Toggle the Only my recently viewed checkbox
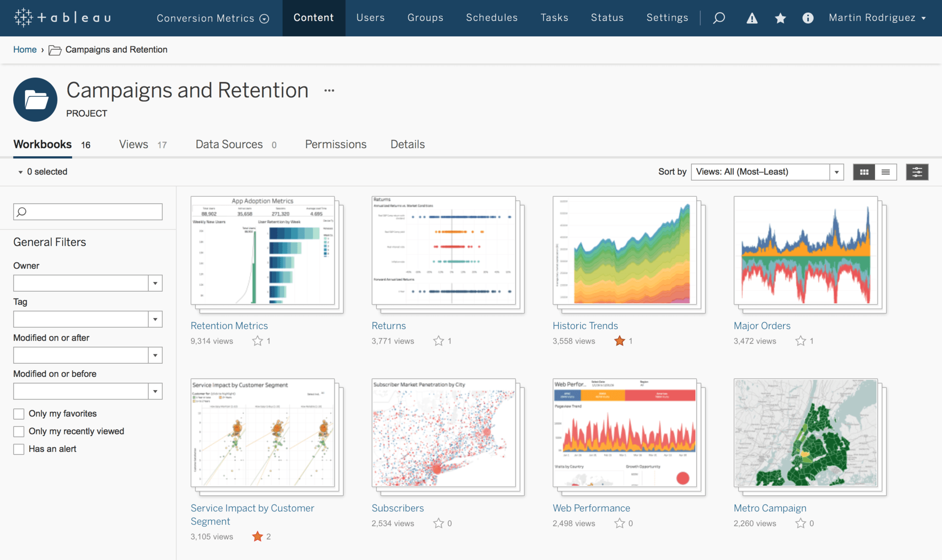This screenshot has width=942, height=560. tap(18, 431)
